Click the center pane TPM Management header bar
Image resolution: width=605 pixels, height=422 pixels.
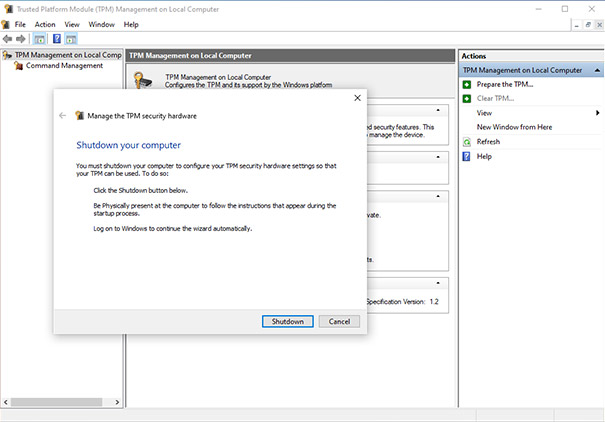[x=291, y=56]
